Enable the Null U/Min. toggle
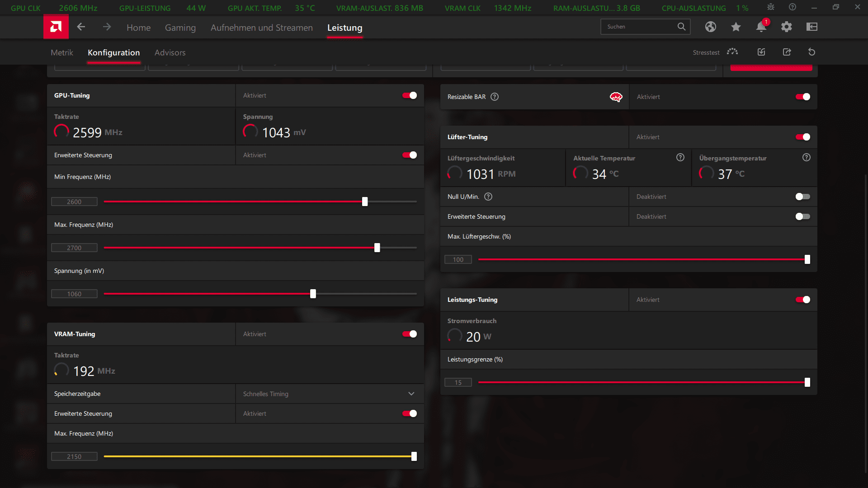Image resolution: width=868 pixels, height=488 pixels. click(803, 197)
